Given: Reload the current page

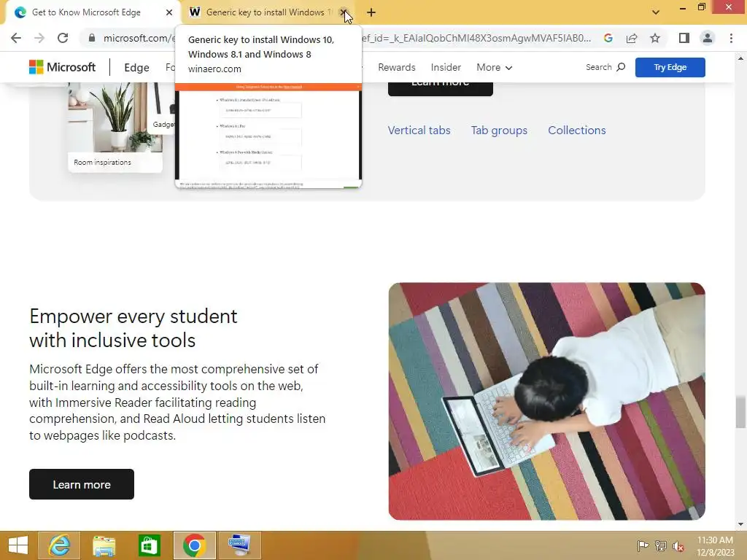Looking at the screenshot, I should pyautogui.click(x=63, y=38).
